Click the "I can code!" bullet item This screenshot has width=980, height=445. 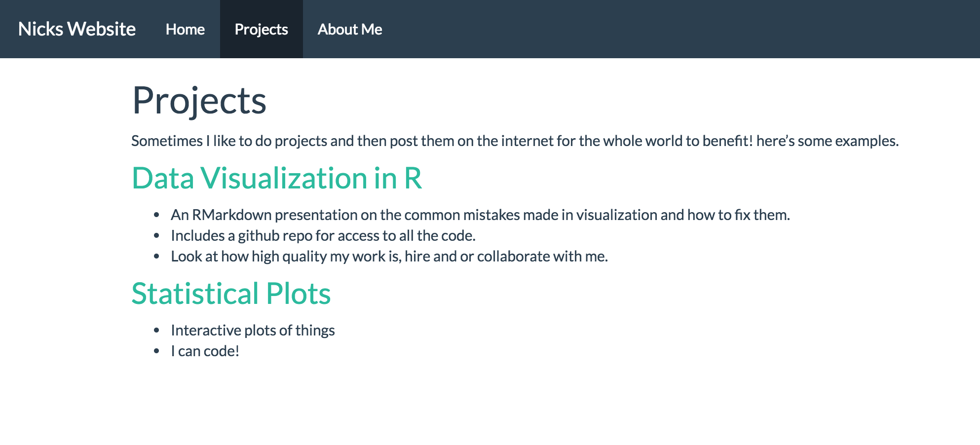205,351
